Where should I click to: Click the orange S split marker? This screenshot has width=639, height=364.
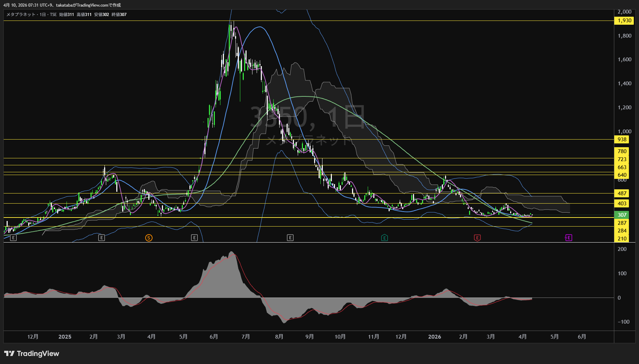coord(149,238)
